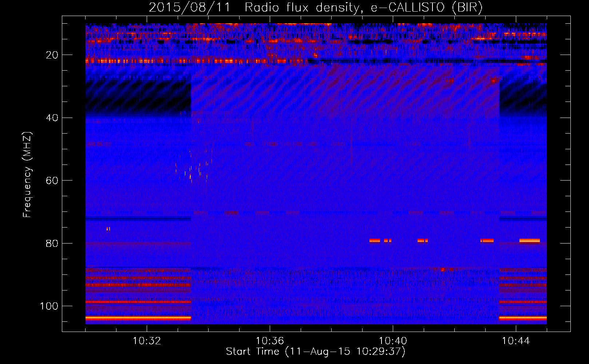Click the 10:32 time tick label
This screenshot has height=364, width=589.
click(147, 341)
